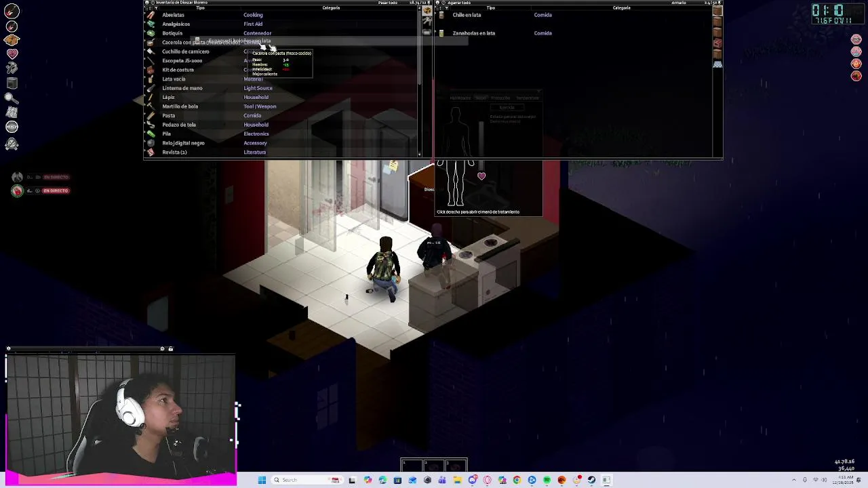Click hotbar slot 1 at bottom
The width and height of the screenshot is (868, 488).
(412, 465)
